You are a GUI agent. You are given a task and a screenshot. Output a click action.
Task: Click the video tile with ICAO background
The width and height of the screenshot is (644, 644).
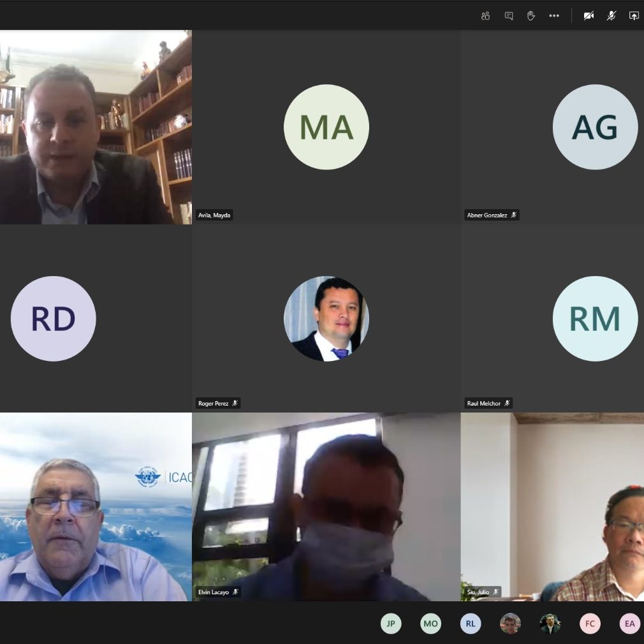(96, 507)
